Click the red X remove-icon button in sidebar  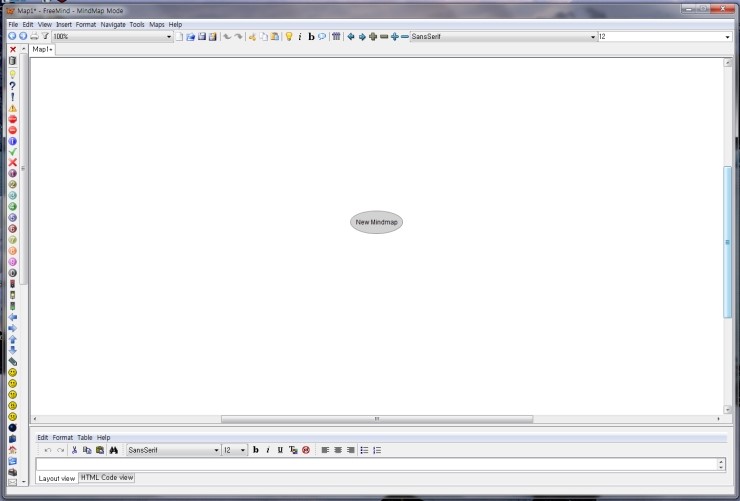13,49
